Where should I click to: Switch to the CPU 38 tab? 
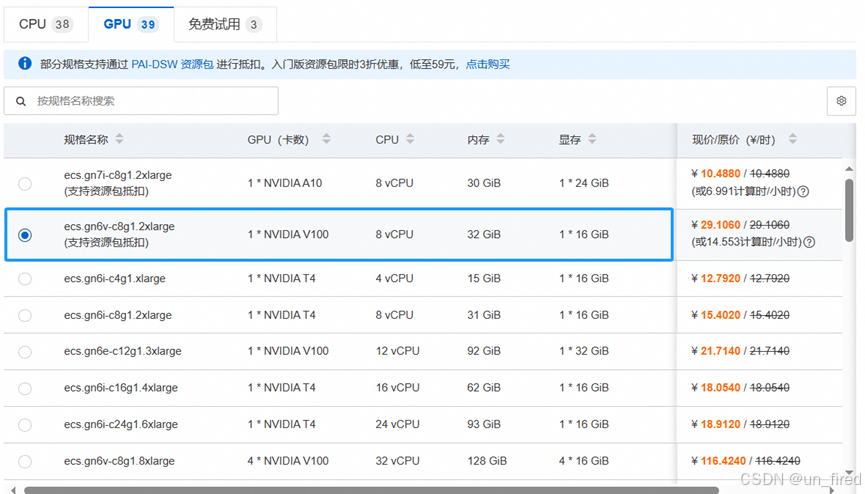pyautogui.click(x=46, y=24)
